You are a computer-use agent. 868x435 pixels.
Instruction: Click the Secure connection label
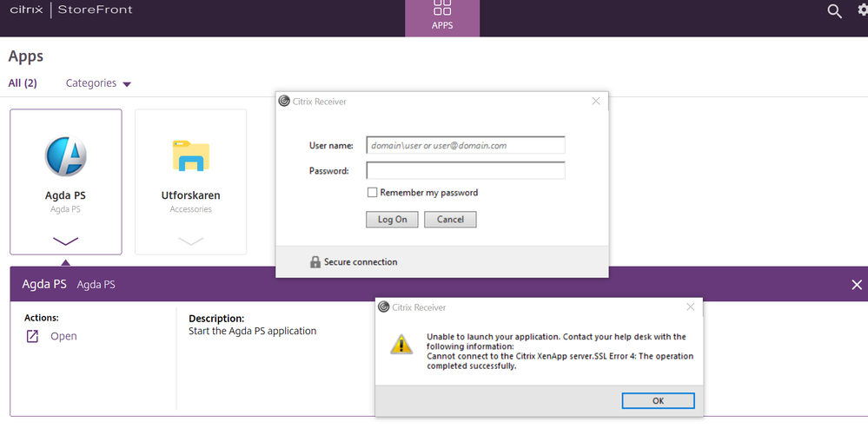click(x=361, y=261)
